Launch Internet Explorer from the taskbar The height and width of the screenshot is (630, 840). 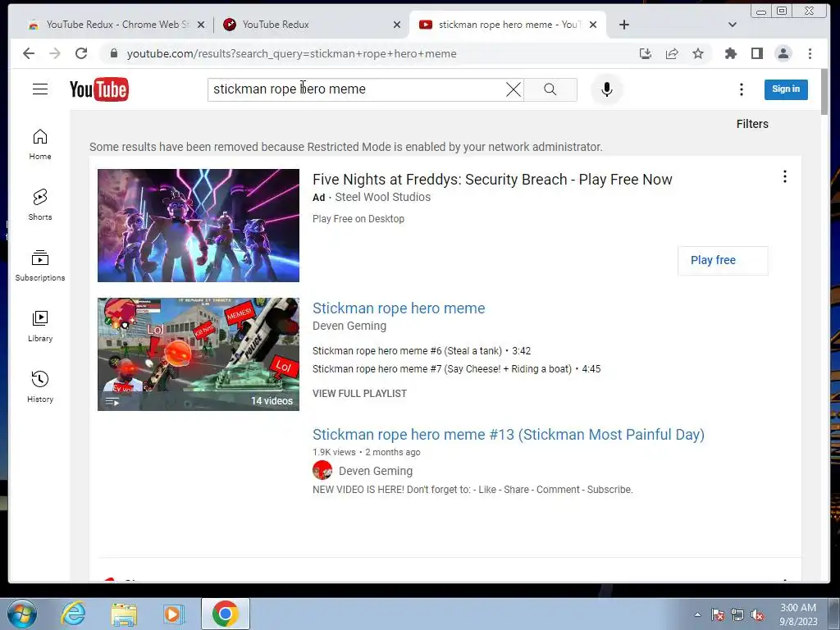[x=73, y=614]
